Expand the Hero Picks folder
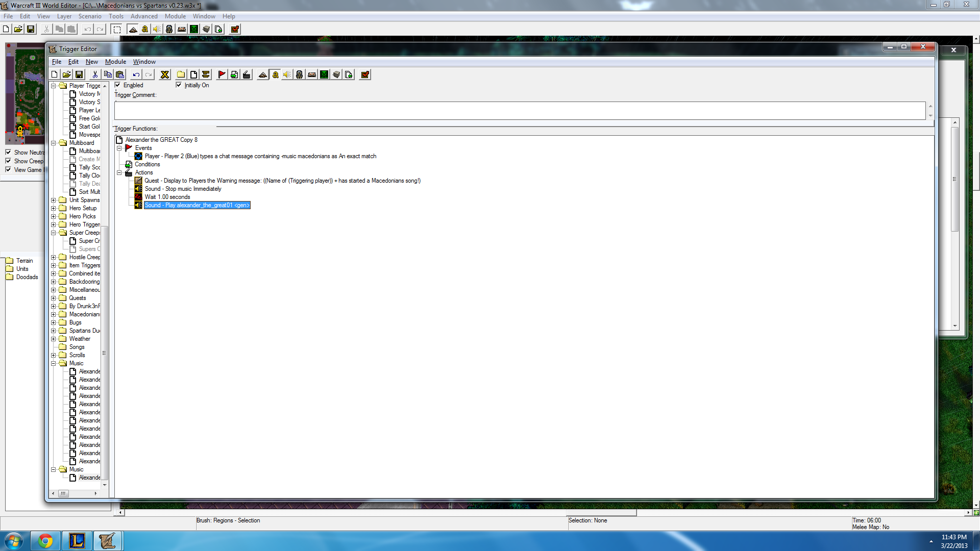 tap(53, 216)
